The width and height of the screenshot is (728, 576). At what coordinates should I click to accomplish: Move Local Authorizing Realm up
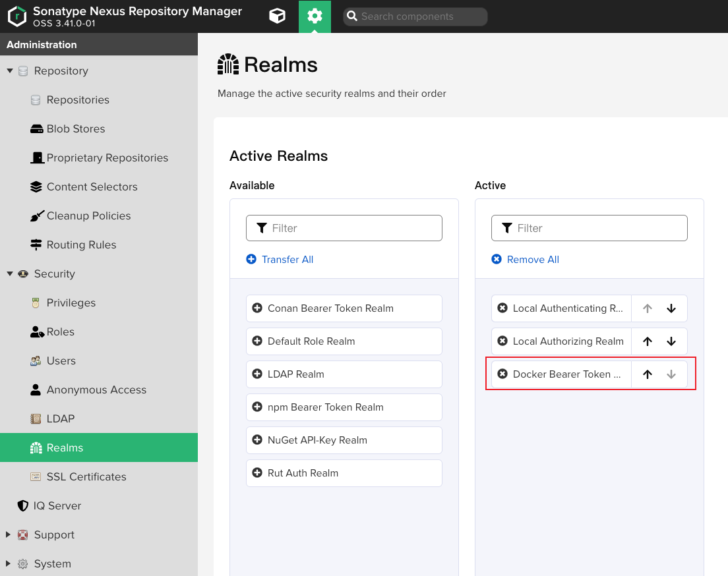point(648,341)
